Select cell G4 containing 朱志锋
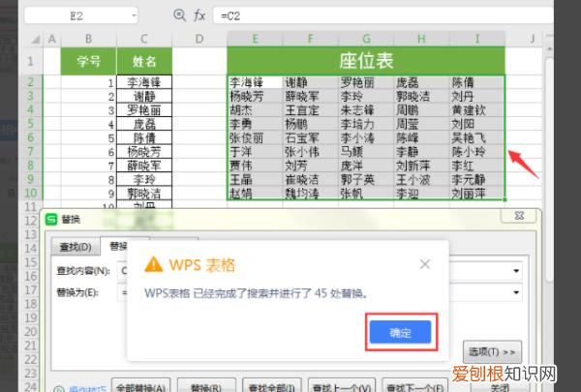The height and width of the screenshot is (392, 581). point(366,110)
